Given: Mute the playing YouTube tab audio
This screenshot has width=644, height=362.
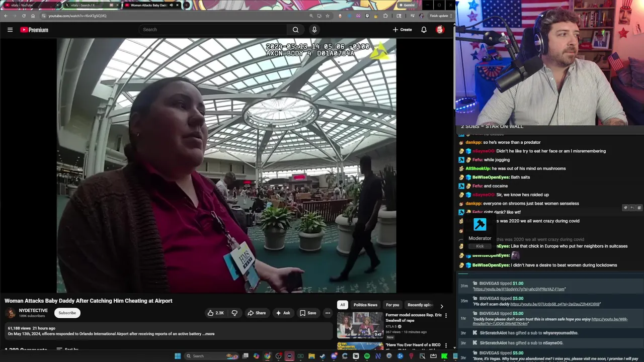Looking at the screenshot, I should click(171, 6).
